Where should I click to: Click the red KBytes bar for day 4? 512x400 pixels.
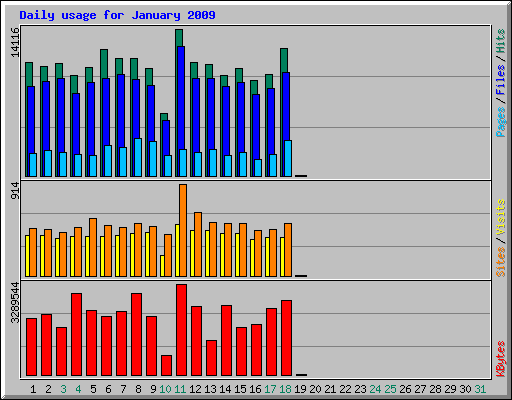tap(76, 335)
